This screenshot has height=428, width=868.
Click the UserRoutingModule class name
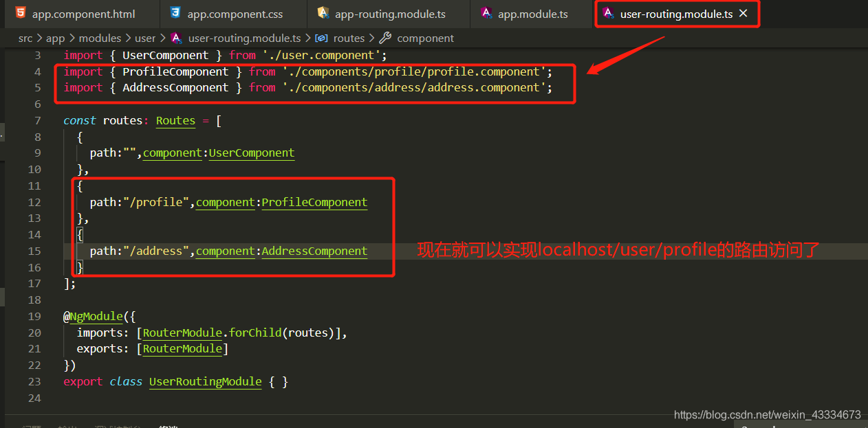pyautogui.click(x=206, y=382)
